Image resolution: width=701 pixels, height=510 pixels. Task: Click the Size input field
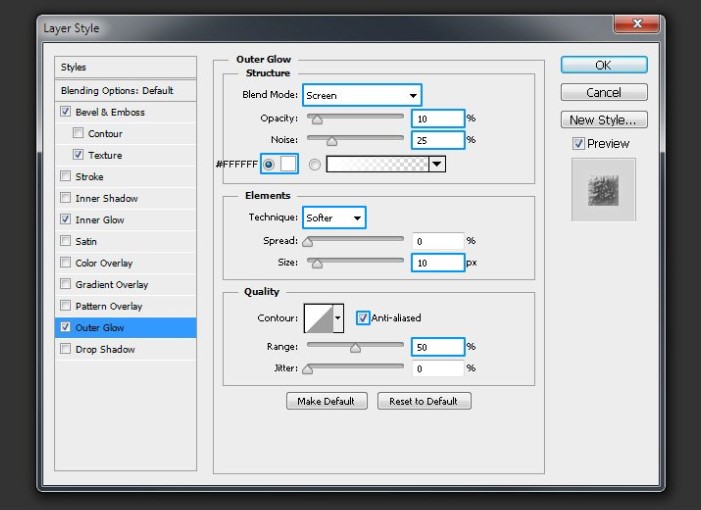coord(437,263)
